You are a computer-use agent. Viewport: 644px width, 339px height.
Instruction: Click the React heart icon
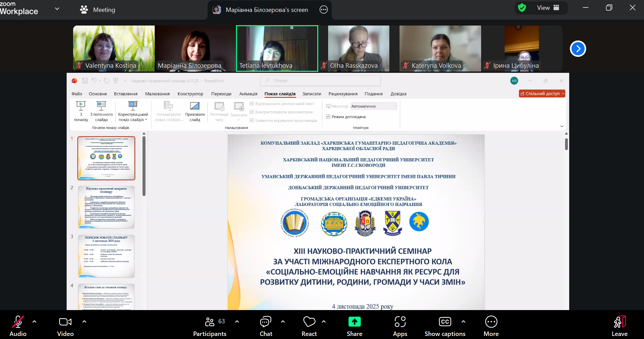[309, 322]
